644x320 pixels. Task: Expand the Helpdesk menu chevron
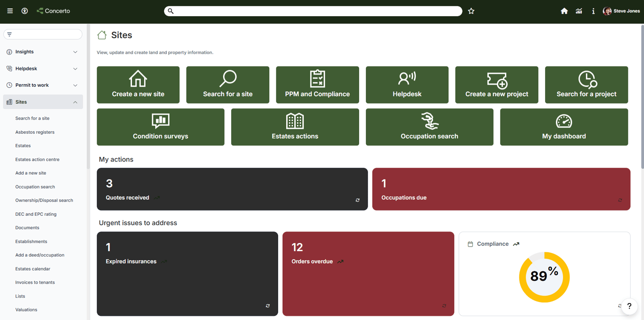coord(75,69)
